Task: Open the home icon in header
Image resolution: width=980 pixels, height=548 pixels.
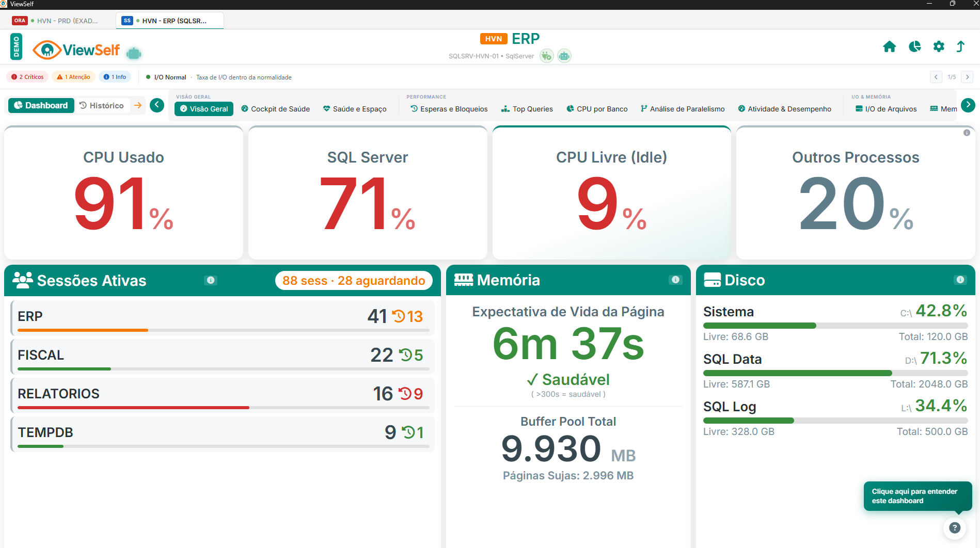Action: click(890, 47)
